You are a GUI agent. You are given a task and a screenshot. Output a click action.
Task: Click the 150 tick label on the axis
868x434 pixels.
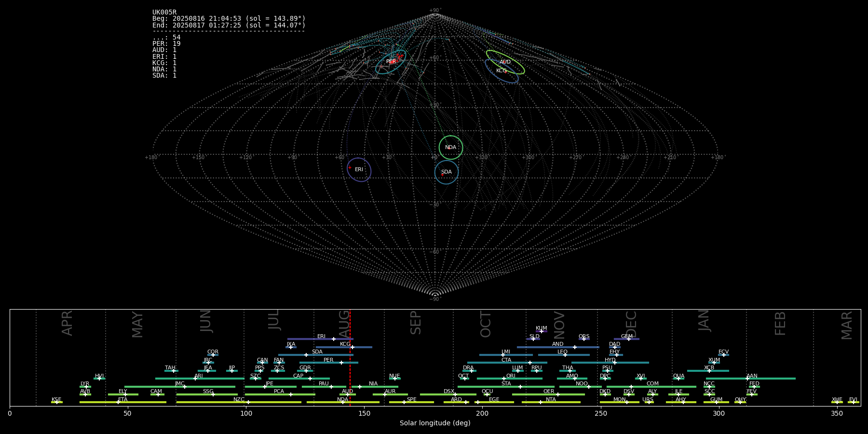(x=364, y=413)
